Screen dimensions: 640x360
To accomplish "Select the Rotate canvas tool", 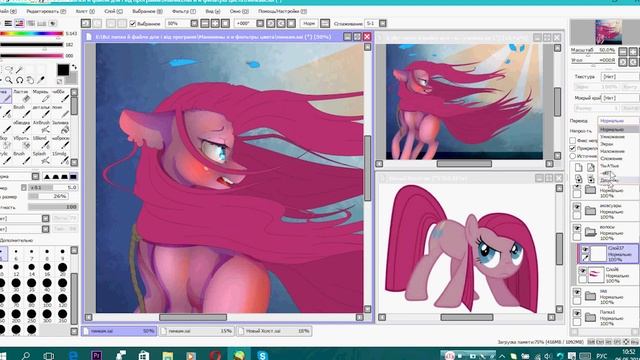I will [19, 80].
